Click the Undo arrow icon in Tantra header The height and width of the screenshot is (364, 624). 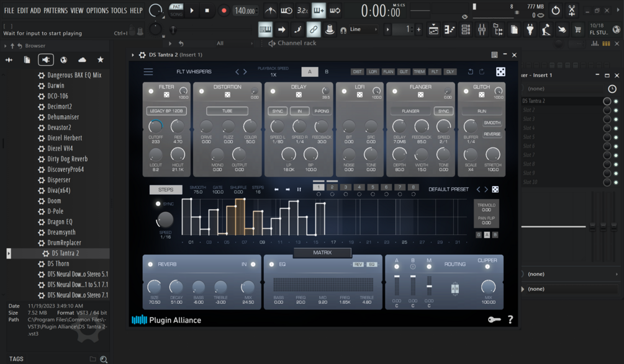point(471,71)
